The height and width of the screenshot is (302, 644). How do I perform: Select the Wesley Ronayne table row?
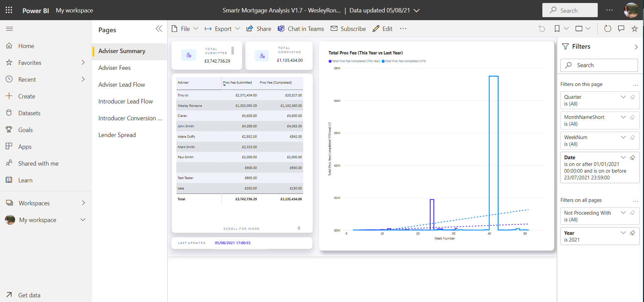(x=240, y=105)
